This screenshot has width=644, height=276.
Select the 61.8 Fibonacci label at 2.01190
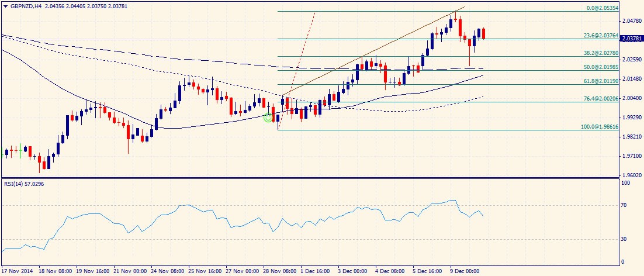pyautogui.click(x=601, y=81)
